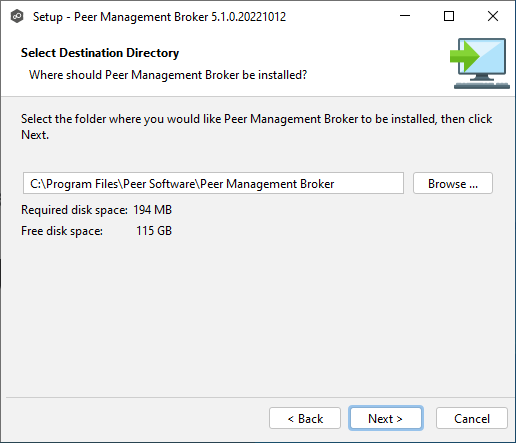Open the Browse folder dialog

tap(453, 183)
